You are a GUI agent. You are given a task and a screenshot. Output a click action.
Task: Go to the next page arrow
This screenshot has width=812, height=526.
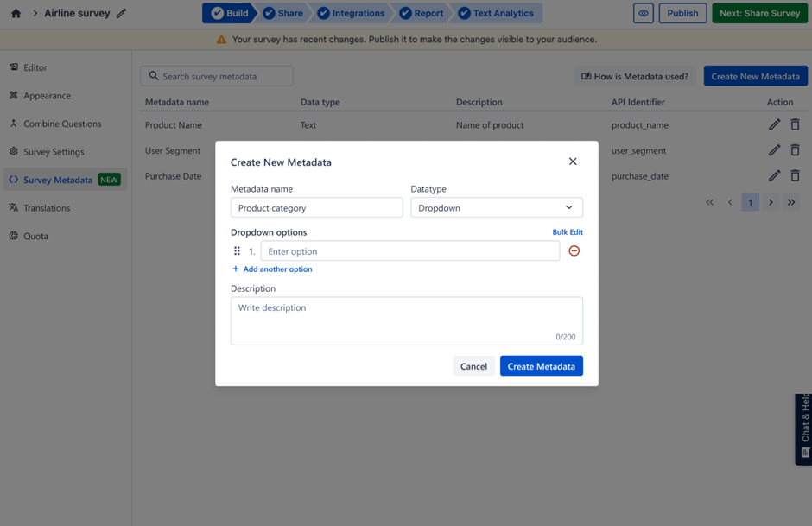click(771, 202)
